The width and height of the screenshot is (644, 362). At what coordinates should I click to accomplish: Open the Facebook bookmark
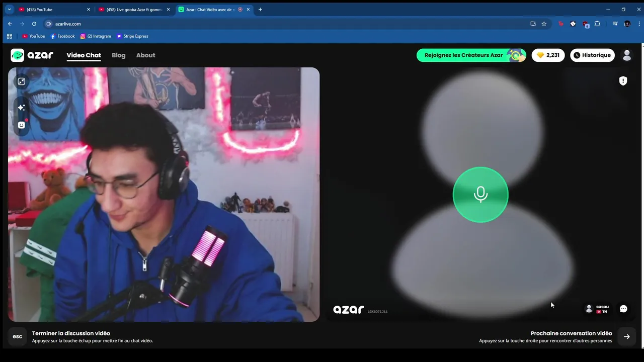pos(62,36)
